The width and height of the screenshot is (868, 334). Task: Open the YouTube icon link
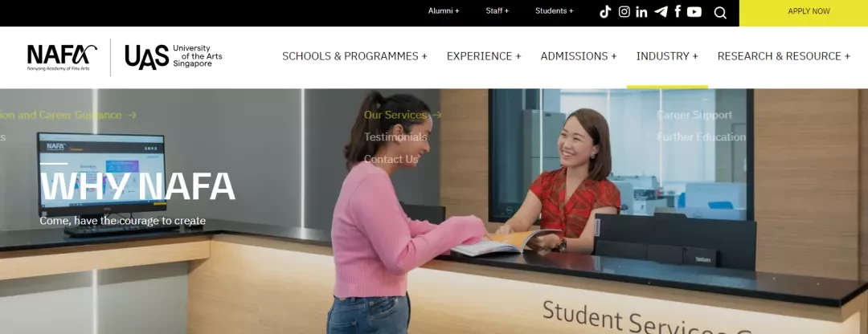pos(694,11)
